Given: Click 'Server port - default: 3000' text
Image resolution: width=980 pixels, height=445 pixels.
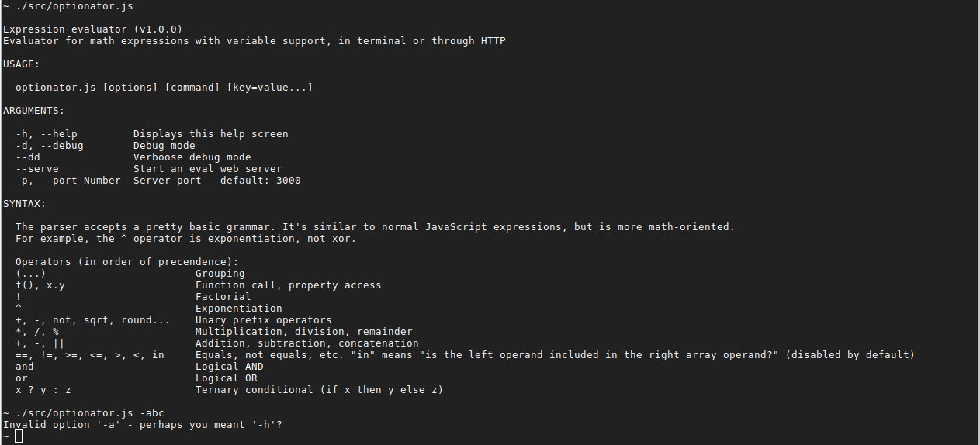Looking at the screenshot, I should point(217,181).
